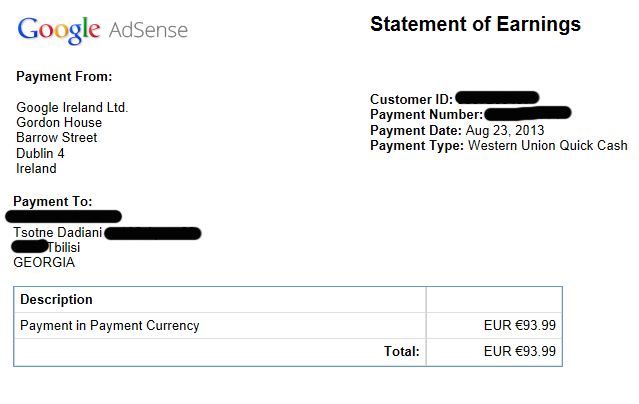
Task: Click the Dublin 4 address line
Action: (40, 153)
